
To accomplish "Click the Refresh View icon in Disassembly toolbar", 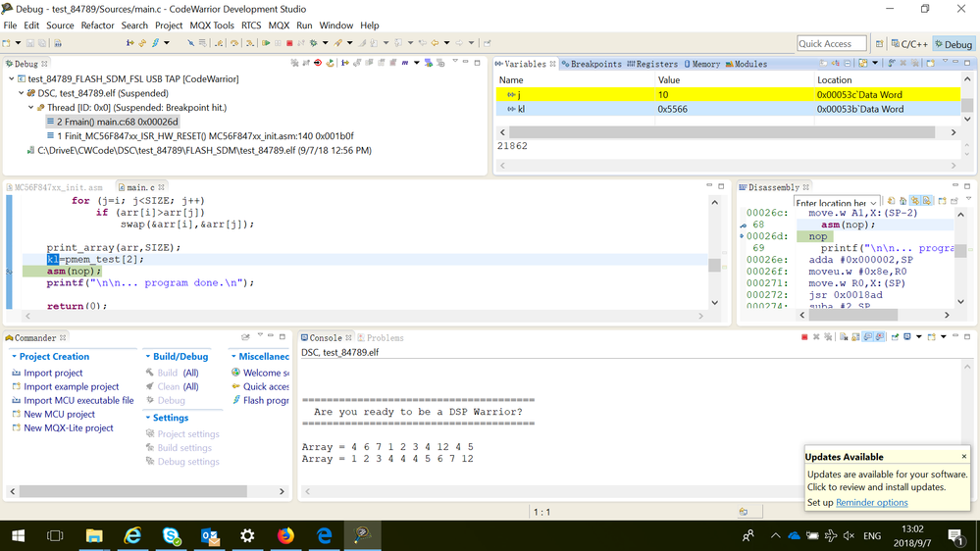I will tap(892, 201).
